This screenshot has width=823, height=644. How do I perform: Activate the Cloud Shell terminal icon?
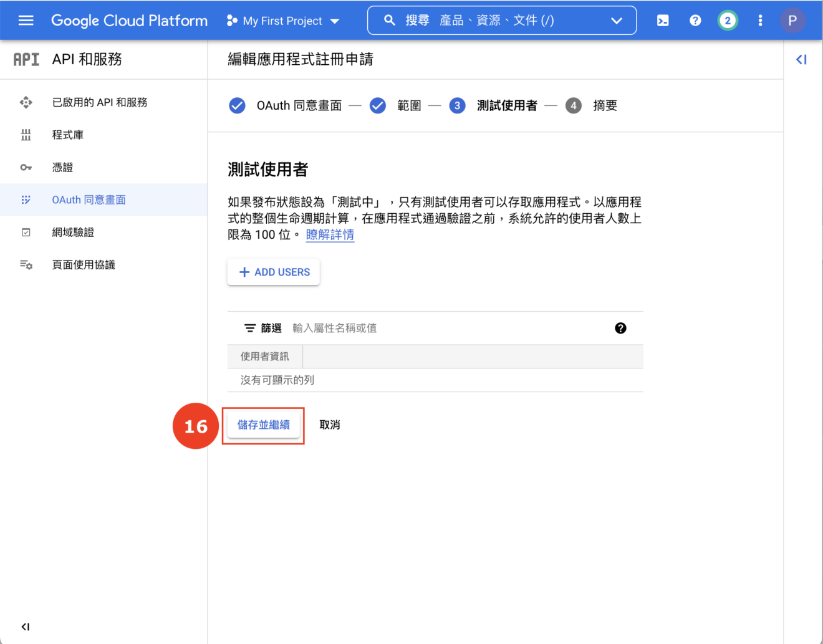[x=662, y=20]
